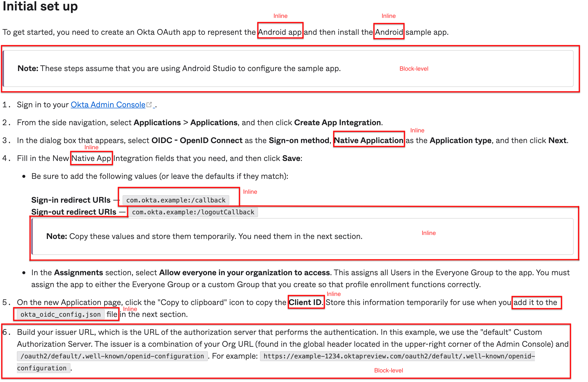Click the Android Studio note box
Image resolution: width=588 pixels, height=382 pixels.
pos(179,69)
